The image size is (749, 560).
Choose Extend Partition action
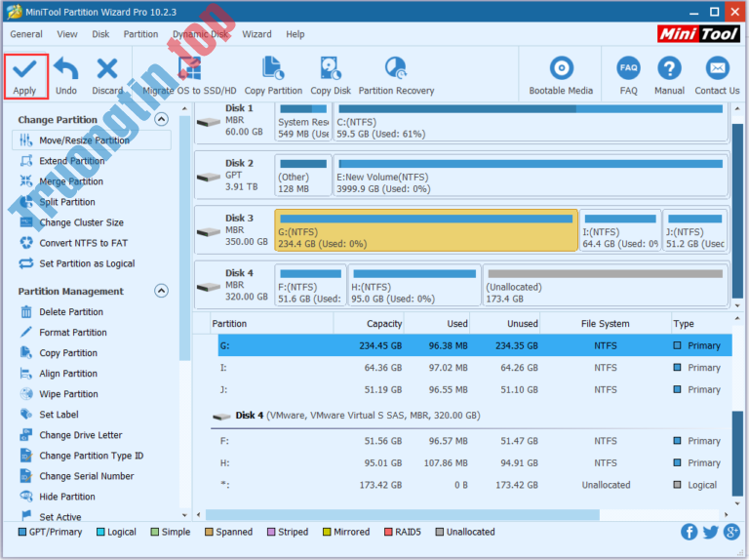tap(71, 161)
